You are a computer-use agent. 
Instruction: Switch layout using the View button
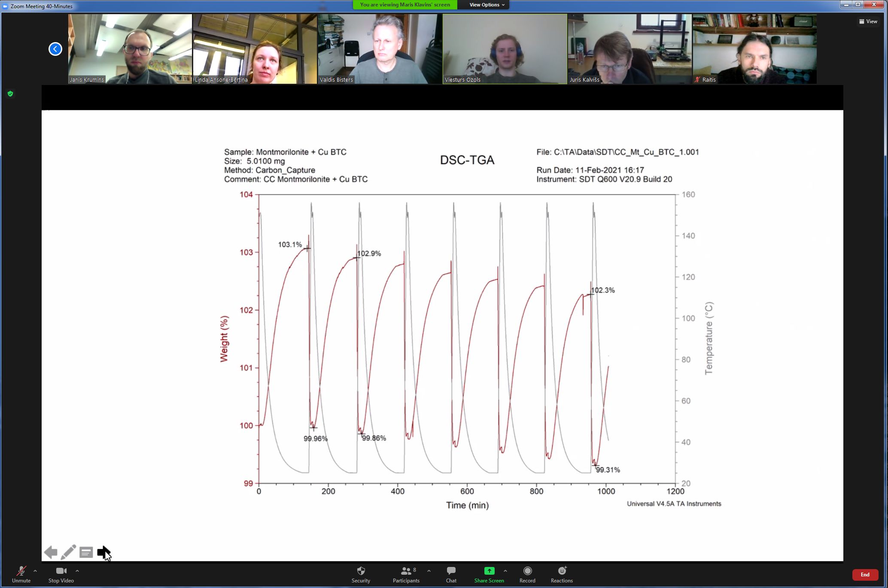click(x=868, y=21)
